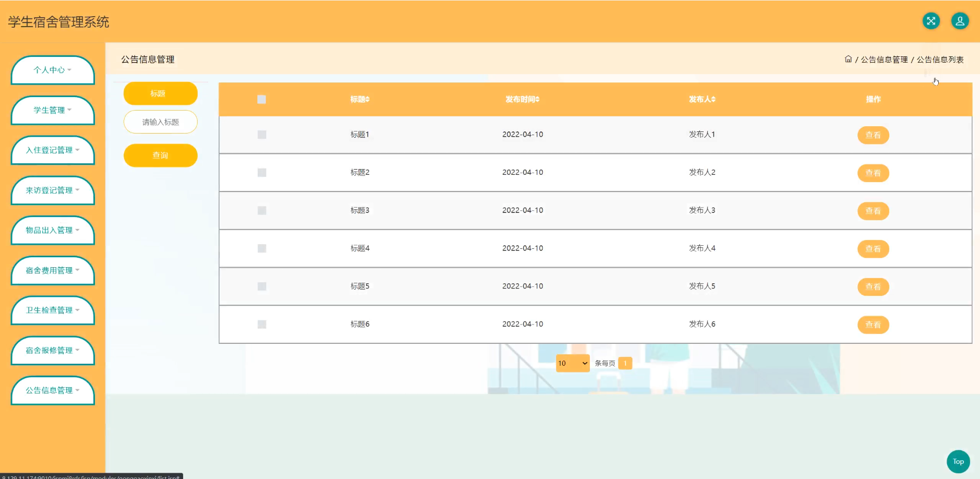
Task: View details for 标题2 with 查看
Action: 873,173
